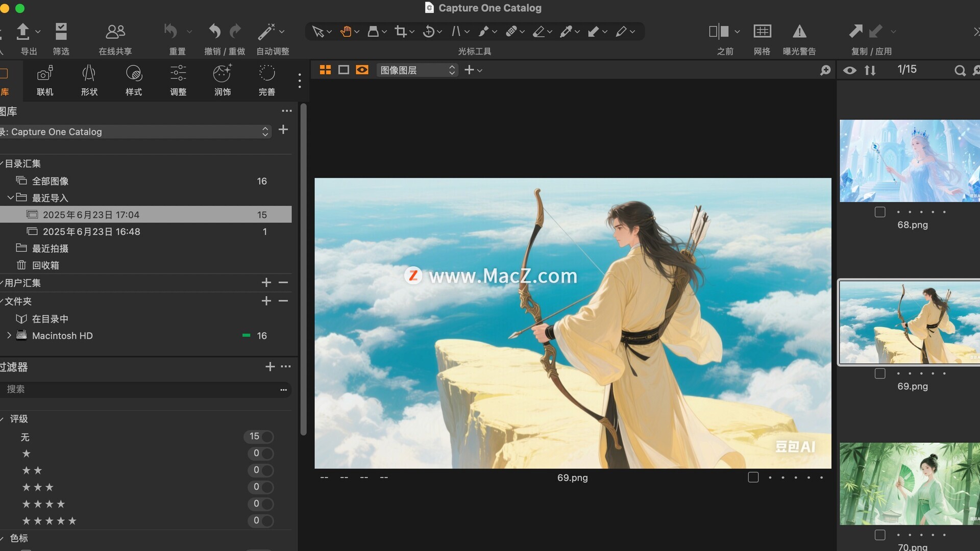Viewport: 980px width, 551px height.
Task: Choose the Select pointer cursor tool
Action: tap(318, 32)
